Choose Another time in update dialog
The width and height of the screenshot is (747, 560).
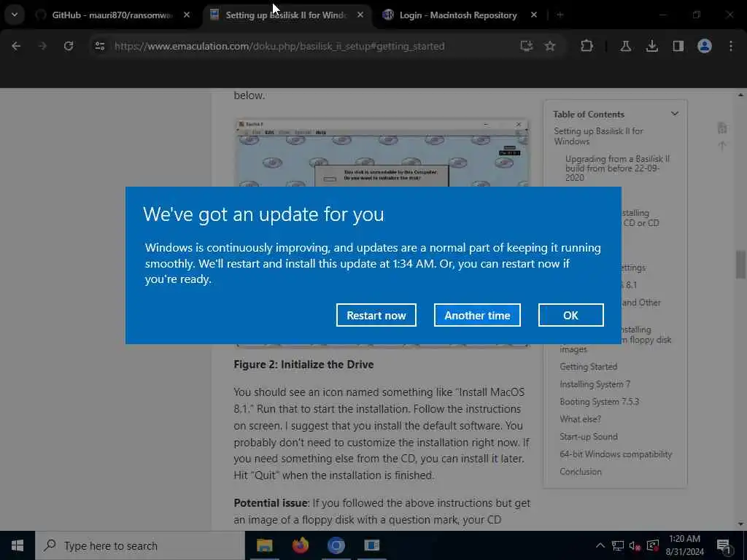tap(477, 315)
